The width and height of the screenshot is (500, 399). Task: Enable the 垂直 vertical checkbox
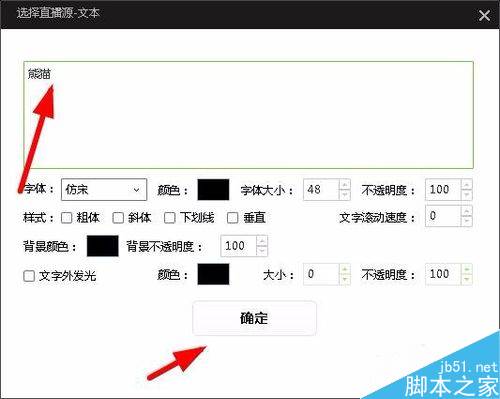click(233, 218)
